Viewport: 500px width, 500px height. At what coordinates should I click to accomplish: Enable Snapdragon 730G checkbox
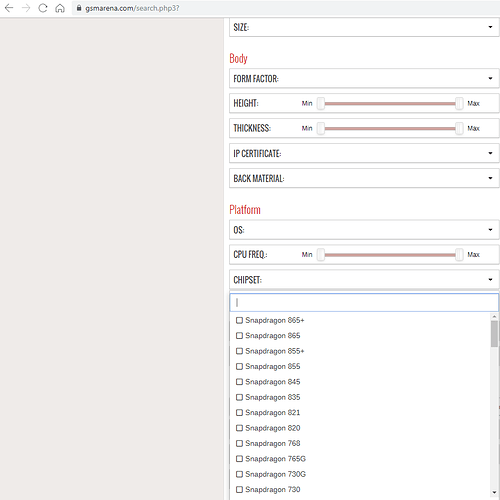(x=239, y=474)
